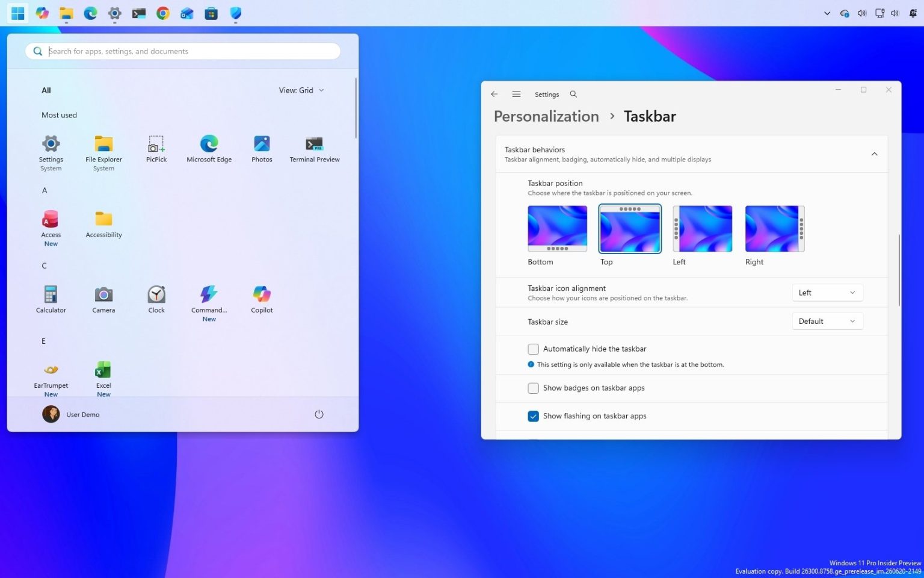Screen dimensions: 924x578
Task: Launch PicPick from the Start menu
Action: pyautogui.click(x=156, y=149)
